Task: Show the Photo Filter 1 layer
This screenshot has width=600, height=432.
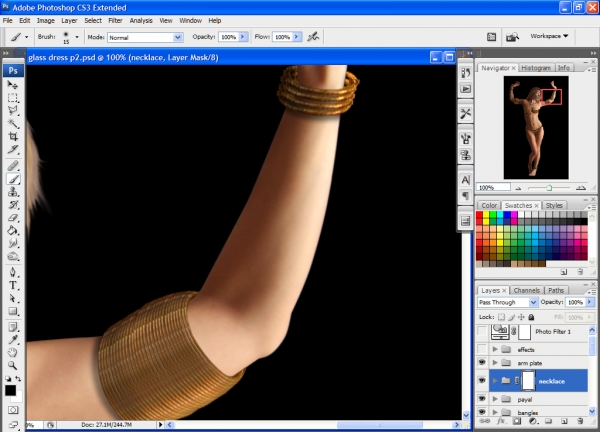Action: (x=482, y=331)
